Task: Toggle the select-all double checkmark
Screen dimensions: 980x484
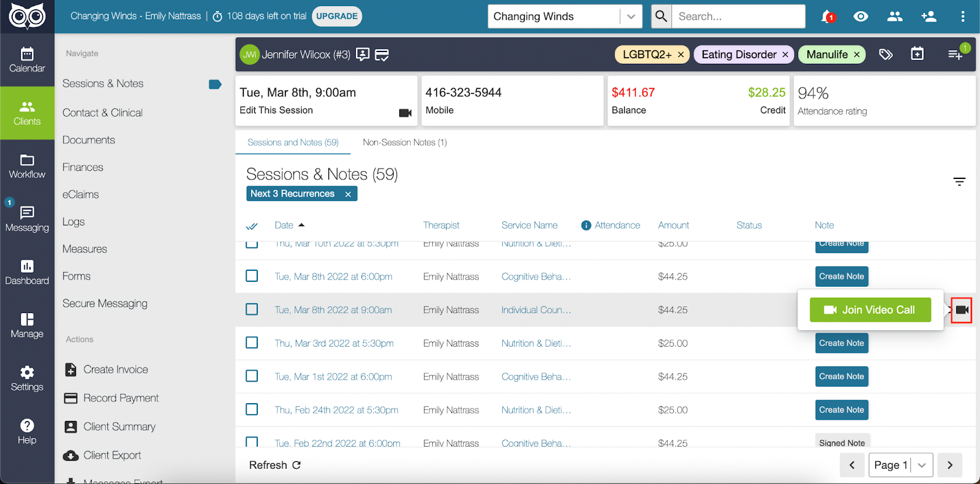Action: pos(252,226)
